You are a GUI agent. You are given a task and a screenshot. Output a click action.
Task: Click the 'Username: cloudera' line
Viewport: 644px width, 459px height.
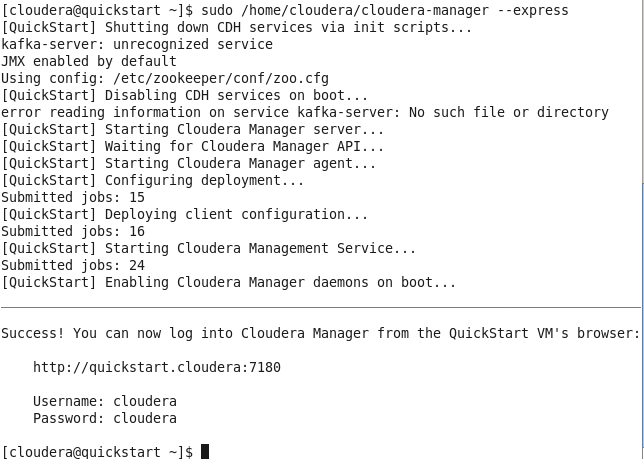tap(105, 401)
